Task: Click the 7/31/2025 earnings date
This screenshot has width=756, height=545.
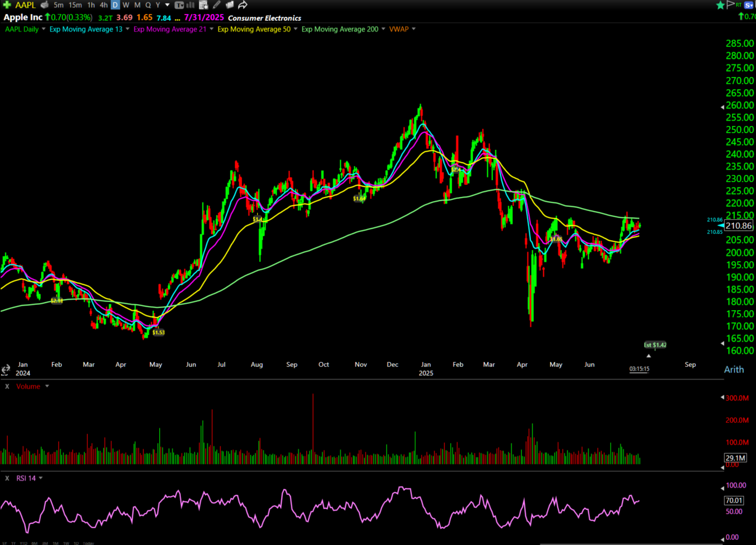Action: (x=204, y=17)
